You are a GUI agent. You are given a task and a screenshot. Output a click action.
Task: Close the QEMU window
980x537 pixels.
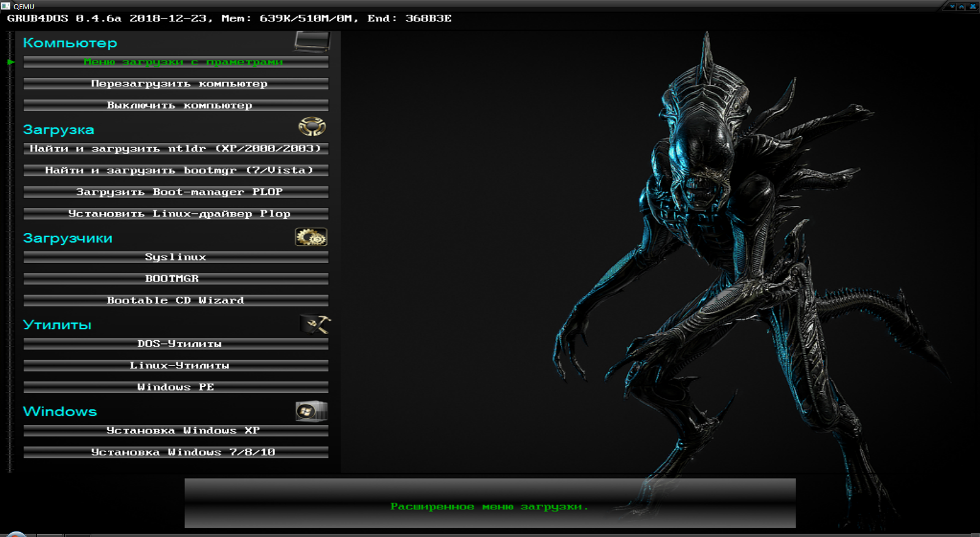coord(973,6)
